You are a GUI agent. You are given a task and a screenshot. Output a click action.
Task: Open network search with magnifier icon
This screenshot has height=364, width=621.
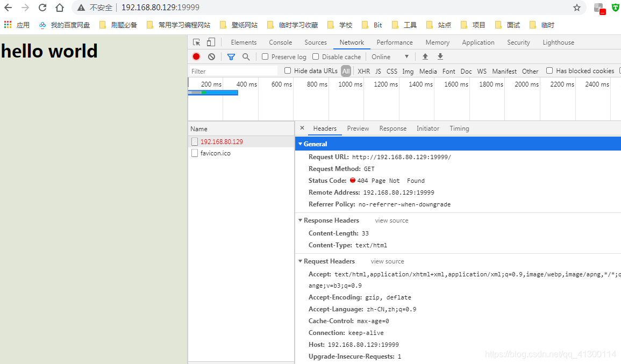click(x=246, y=56)
